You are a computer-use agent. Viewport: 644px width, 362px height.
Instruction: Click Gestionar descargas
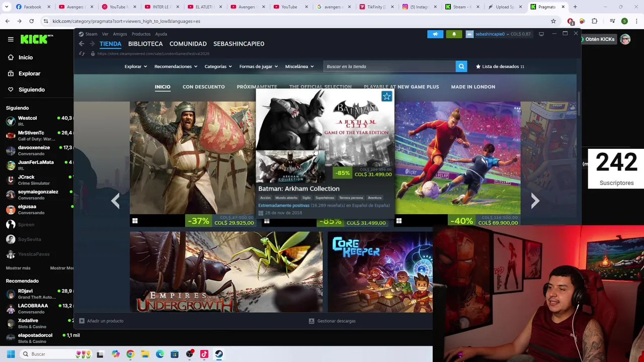332,321
